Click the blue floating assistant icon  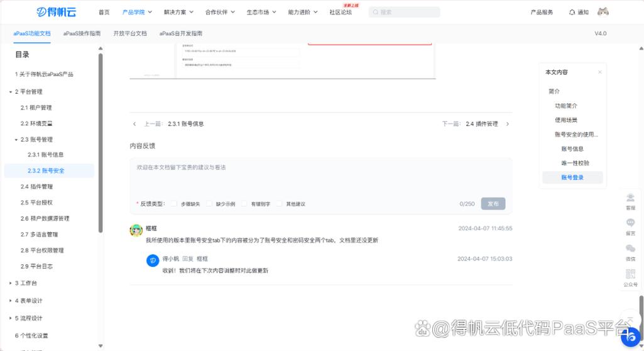pyautogui.click(x=630, y=337)
